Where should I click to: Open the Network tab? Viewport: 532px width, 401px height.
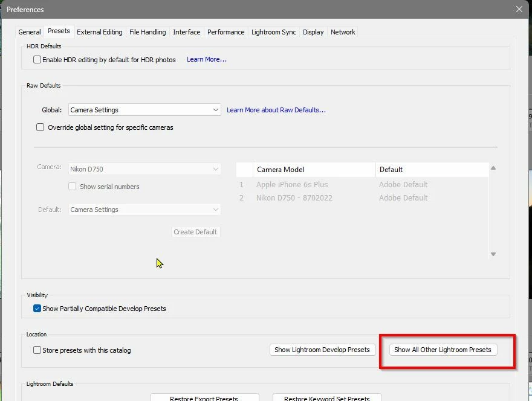click(343, 32)
